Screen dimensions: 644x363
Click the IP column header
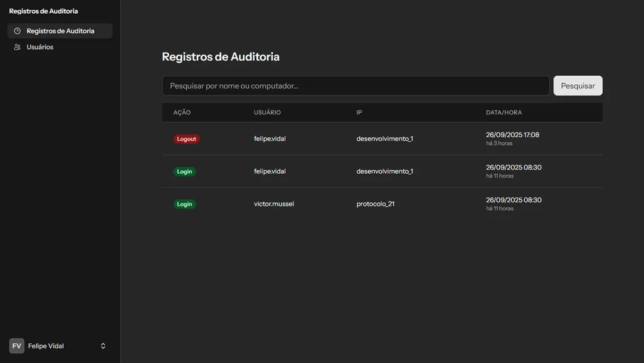click(358, 112)
